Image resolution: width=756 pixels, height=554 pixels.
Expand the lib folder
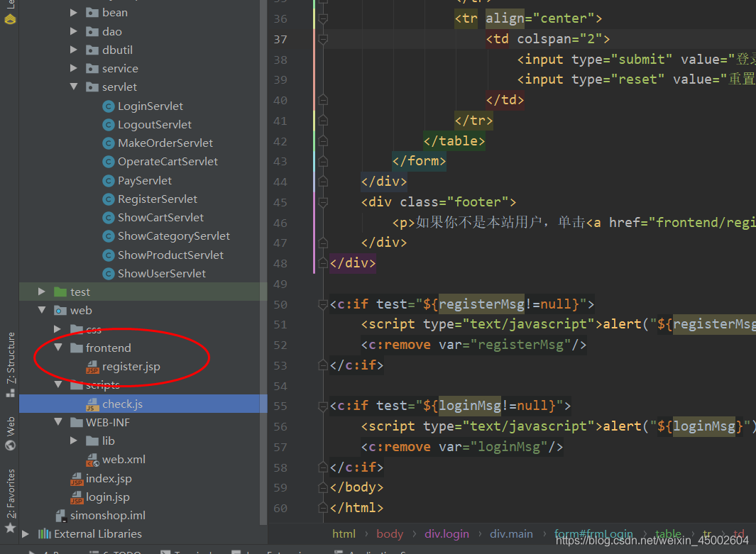click(74, 441)
